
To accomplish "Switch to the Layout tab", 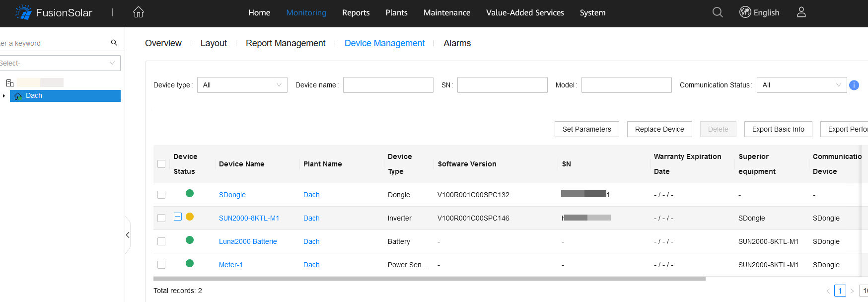I will [214, 43].
